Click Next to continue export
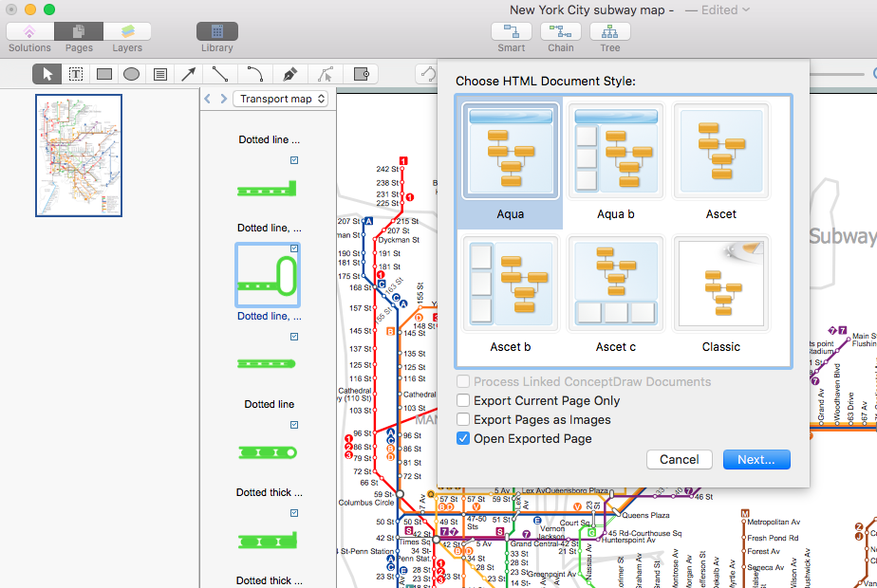Image resolution: width=877 pixels, height=588 pixels. (756, 459)
